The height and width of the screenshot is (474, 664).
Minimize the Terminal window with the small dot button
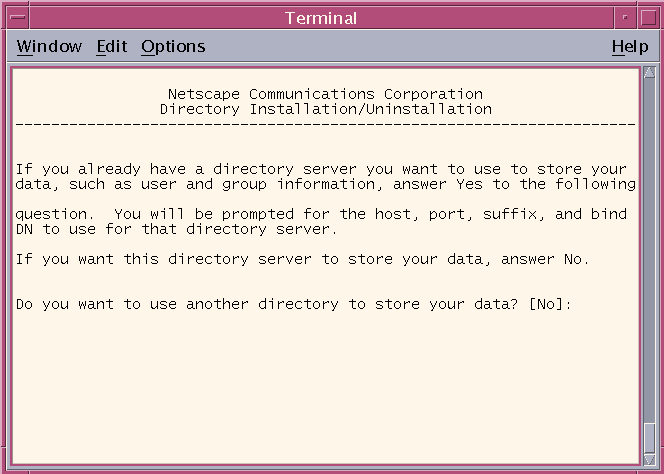tap(625, 17)
